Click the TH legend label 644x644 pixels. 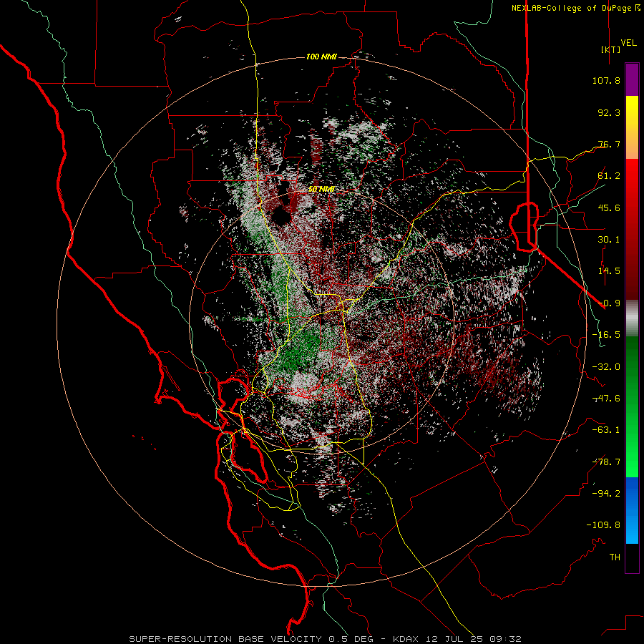(x=615, y=557)
